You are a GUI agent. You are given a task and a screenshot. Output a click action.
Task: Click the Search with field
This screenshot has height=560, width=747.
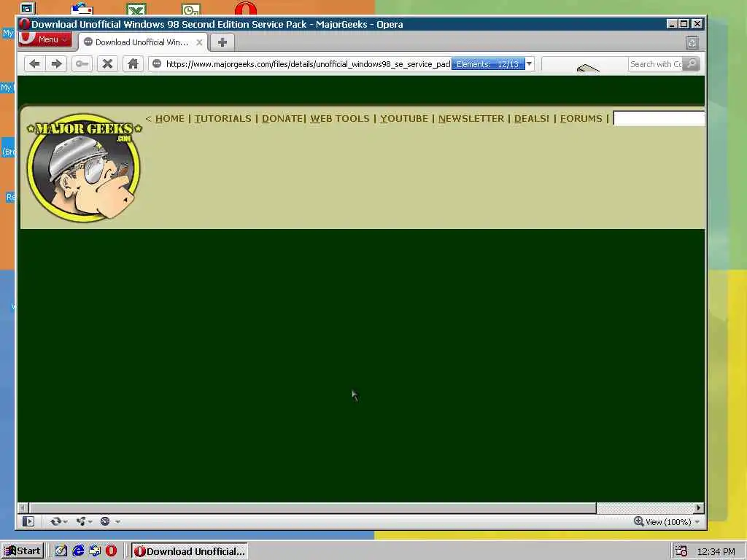pyautogui.click(x=656, y=64)
